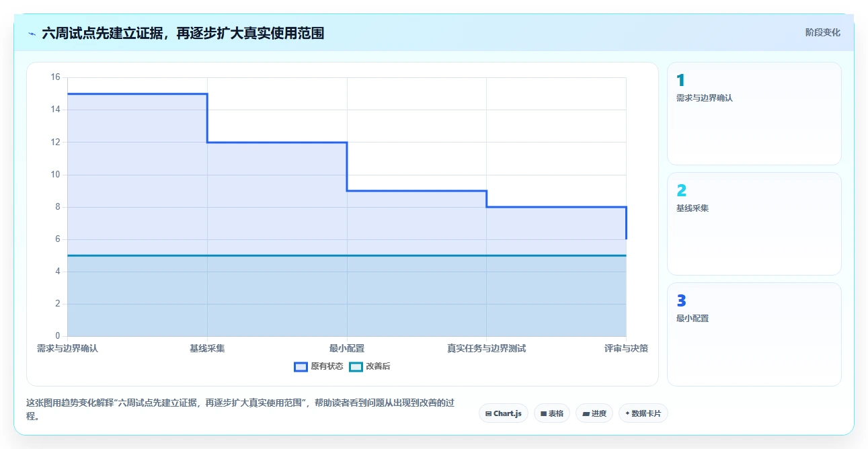
Task: Click the lightning icon beside the title
Action: point(32,33)
